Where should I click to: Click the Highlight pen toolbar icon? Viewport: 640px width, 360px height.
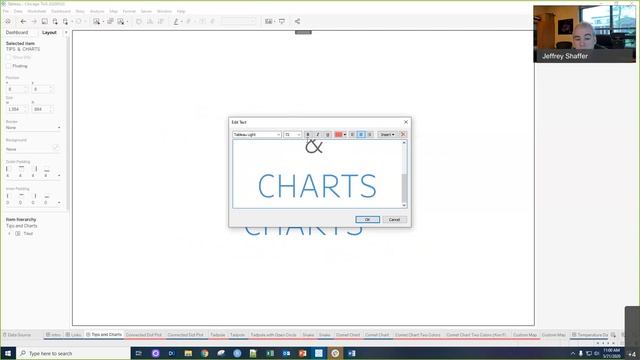(176, 21)
